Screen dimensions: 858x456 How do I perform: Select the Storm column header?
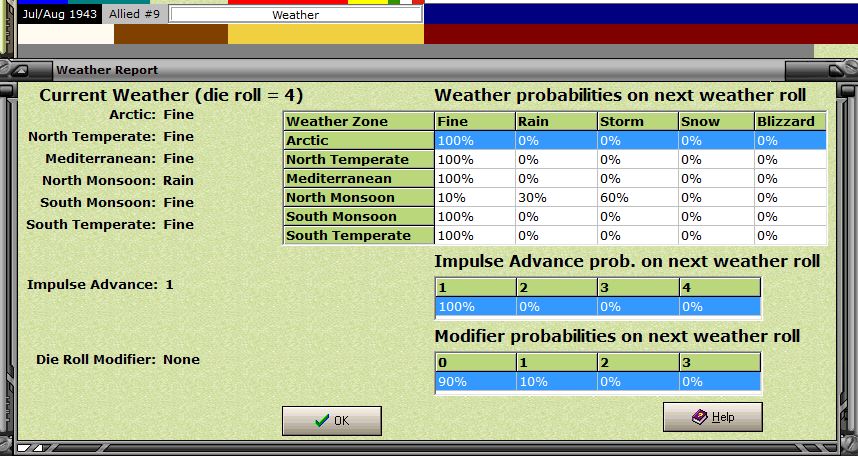[637, 122]
